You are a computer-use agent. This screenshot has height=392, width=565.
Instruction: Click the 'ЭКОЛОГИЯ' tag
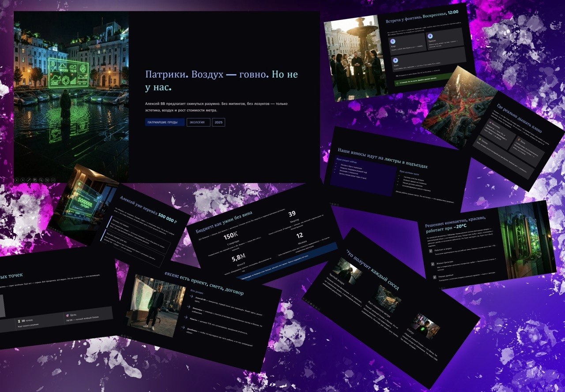point(198,122)
